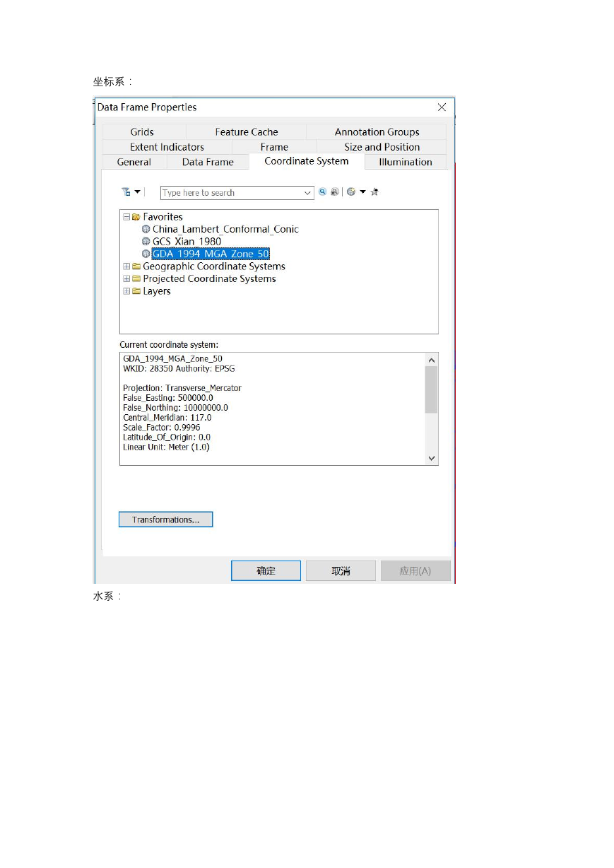
Task: Click 'Linear Unit: Meter (1.0)' text
Action: (x=166, y=447)
